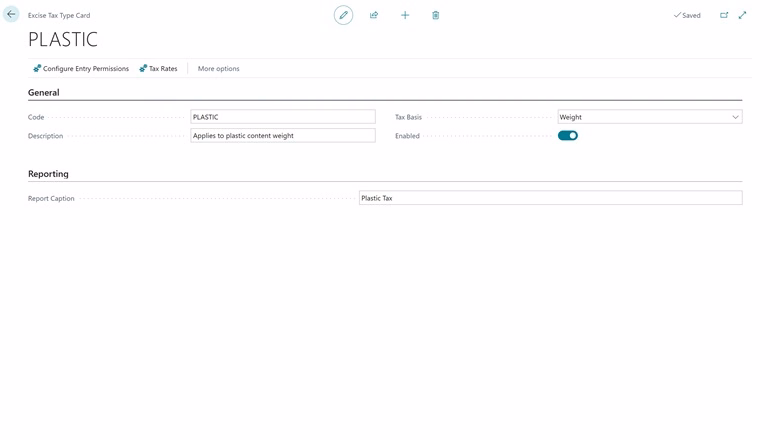Click the Saved status indicator
Image resolution: width=780 pixels, height=440 pixels.
pos(687,15)
